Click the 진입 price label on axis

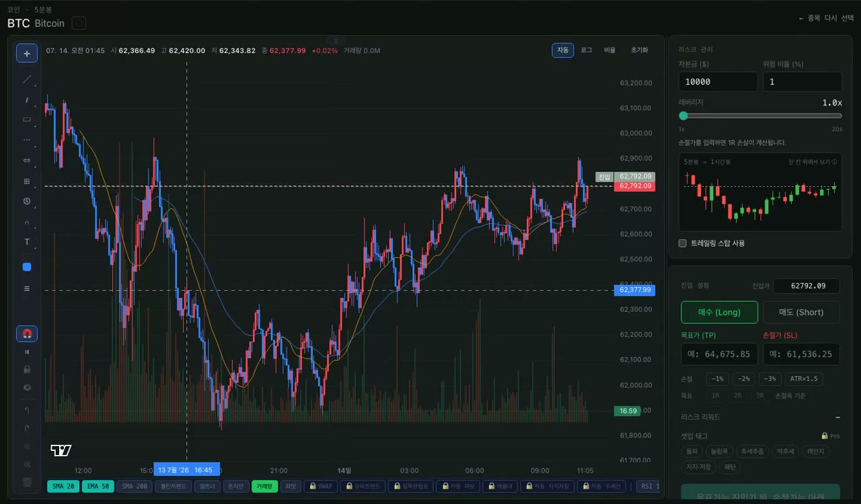tap(604, 177)
